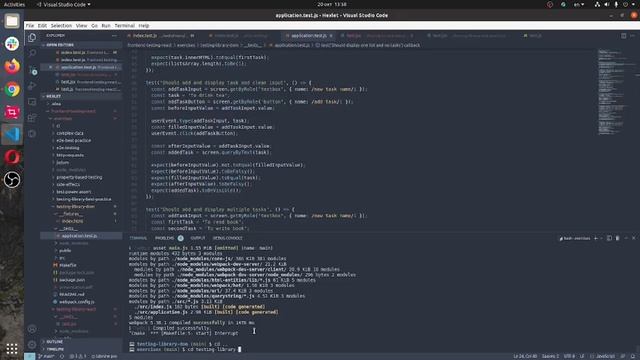Viewport: 640px width, 360px height.
Task: Click application.test.js in the breadcrumb path
Action: pos(292,45)
